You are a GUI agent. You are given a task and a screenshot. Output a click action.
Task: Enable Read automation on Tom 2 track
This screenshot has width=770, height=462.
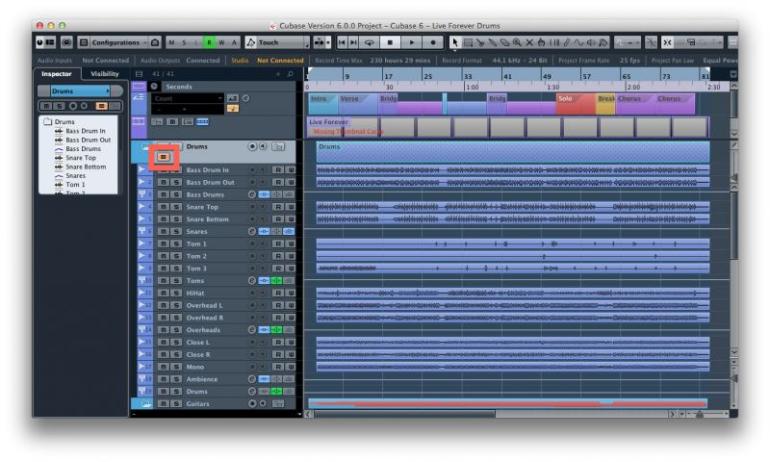click(x=278, y=256)
